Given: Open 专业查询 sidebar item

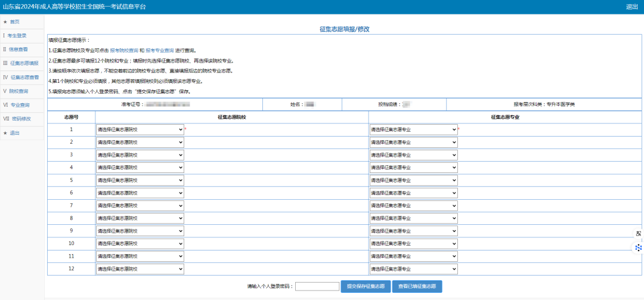Looking at the screenshot, I should (20, 105).
